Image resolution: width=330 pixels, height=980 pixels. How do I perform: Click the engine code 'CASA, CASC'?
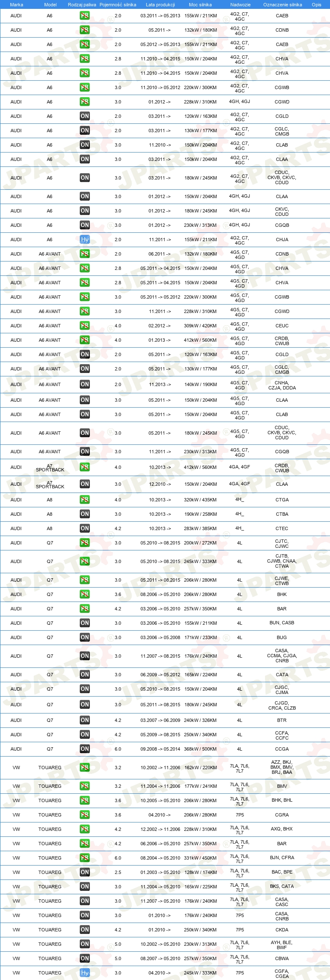pos(282,902)
